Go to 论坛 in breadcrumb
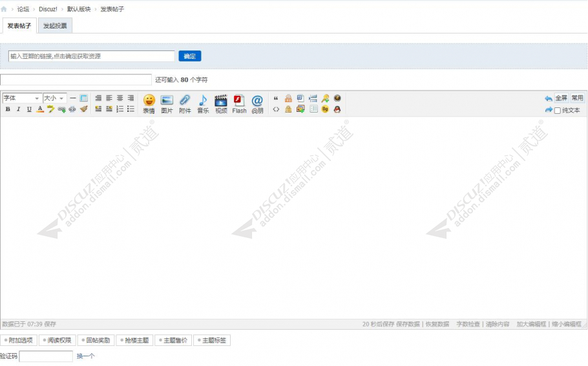Screen dimensions: 588x366 point(23,9)
